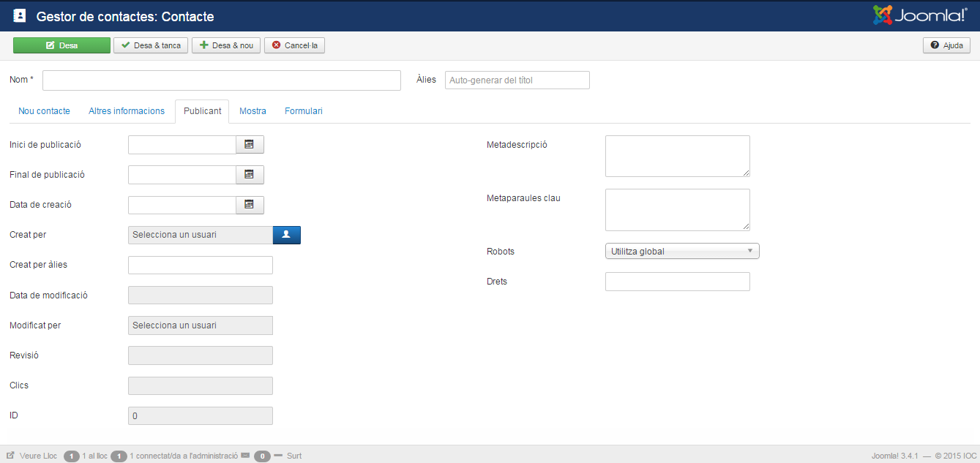Open the Formulari tab
Viewport: 980px width, 463px height.
(x=303, y=111)
